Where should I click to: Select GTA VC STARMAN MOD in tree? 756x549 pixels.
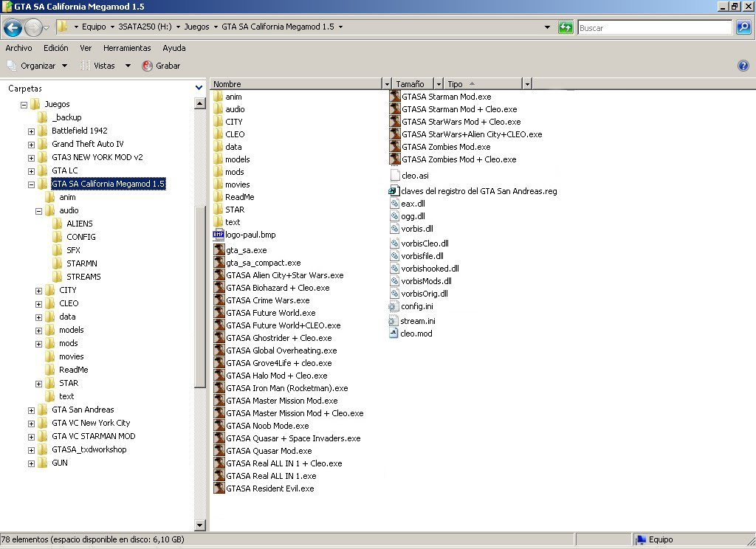click(x=93, y=436)
